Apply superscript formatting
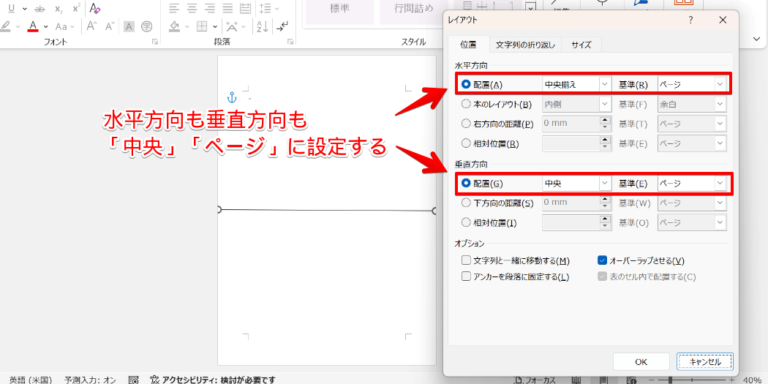The width and height of the screenshot is (768, 384). click(76, 8)
